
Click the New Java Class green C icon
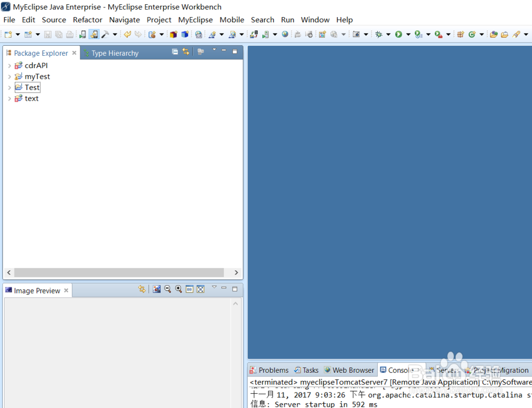click(471, 34)
